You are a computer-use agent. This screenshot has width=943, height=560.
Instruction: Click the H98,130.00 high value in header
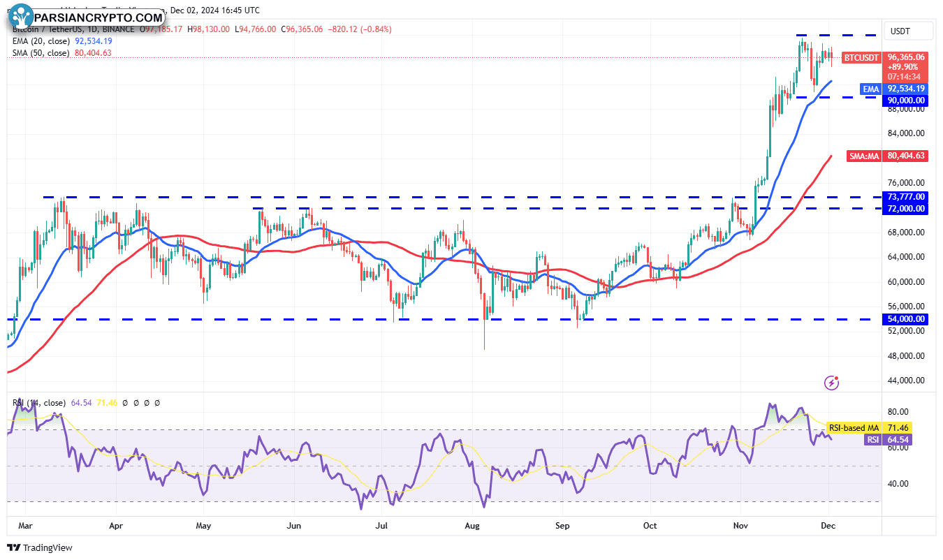coord(207,29)
